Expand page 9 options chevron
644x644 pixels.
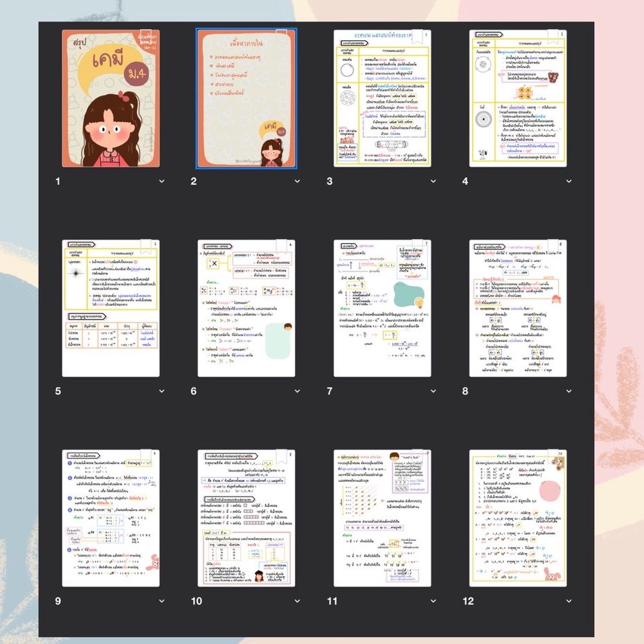coord(162,601)
